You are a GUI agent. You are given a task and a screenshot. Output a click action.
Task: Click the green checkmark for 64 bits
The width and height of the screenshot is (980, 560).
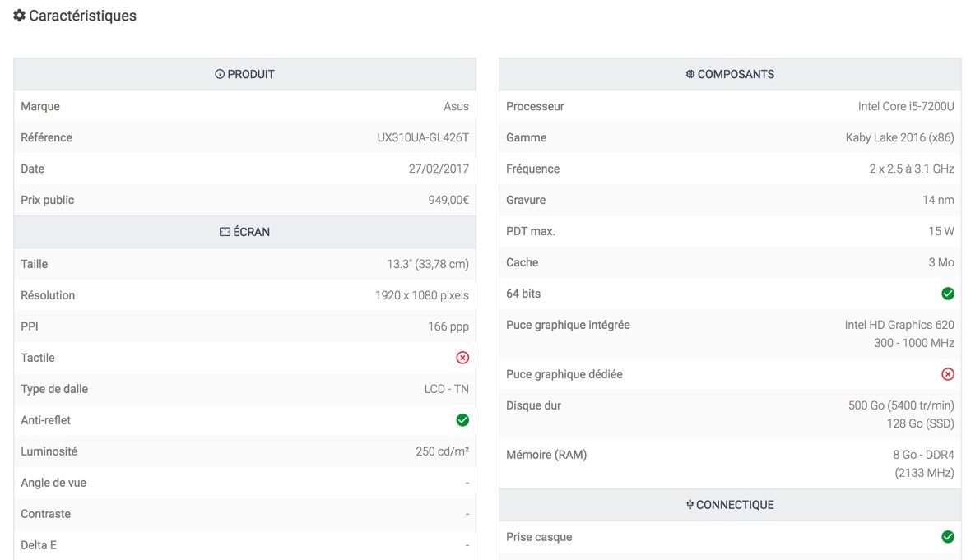point(948,294)
